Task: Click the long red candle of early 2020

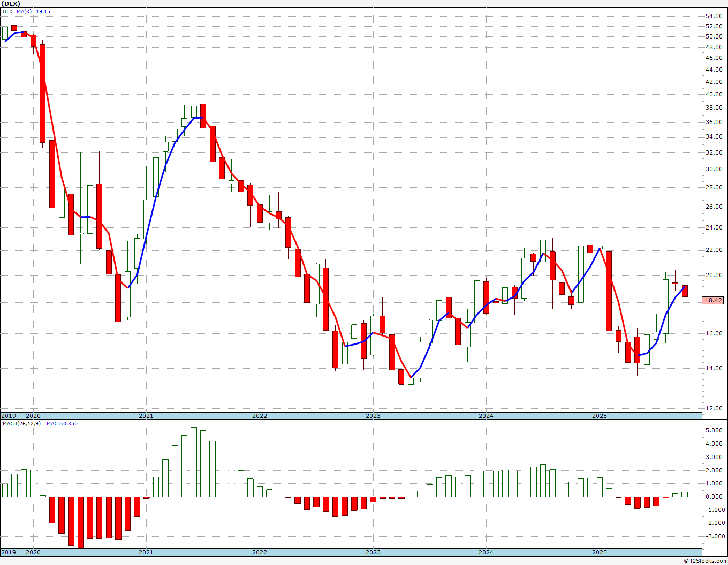Action: pos(42,93)
